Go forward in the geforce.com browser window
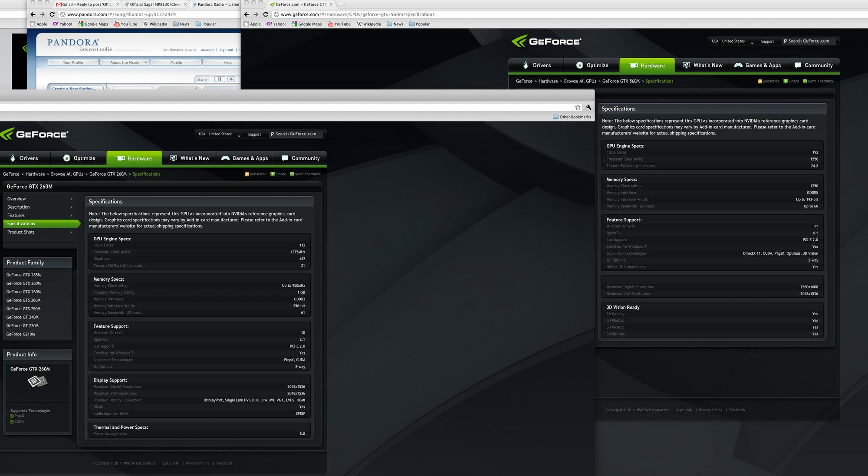This screenshot has width=868, height=476. click(x=256, y=14)
